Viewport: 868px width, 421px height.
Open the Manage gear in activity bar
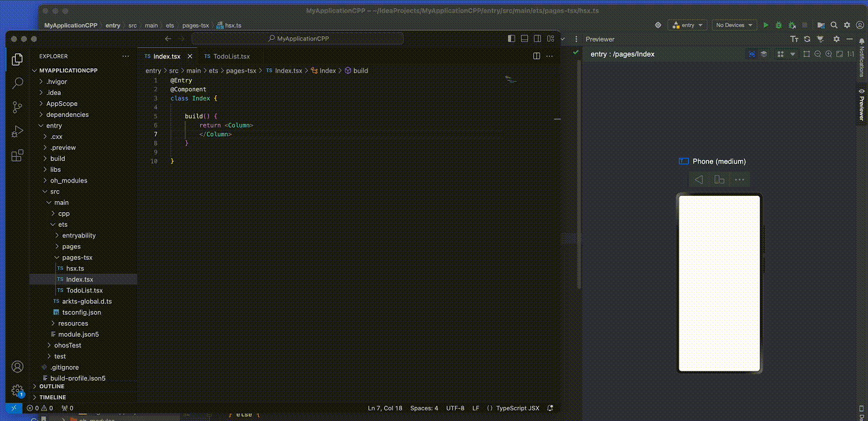18,391
